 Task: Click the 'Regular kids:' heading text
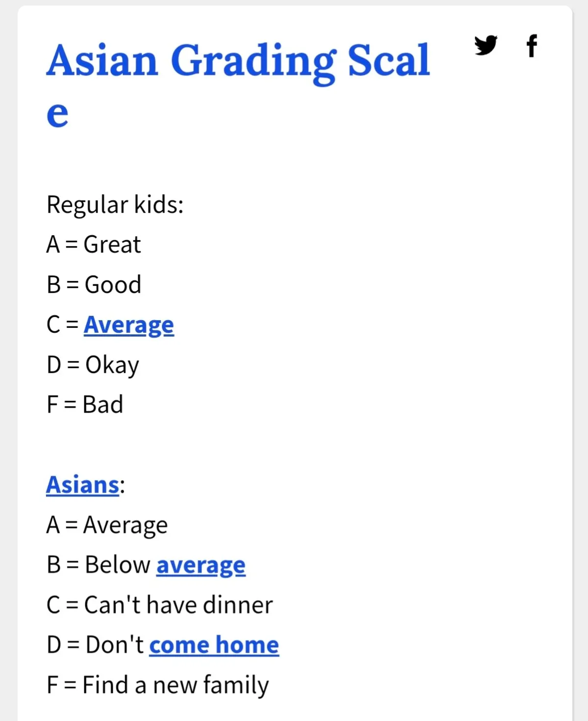coord(115,204)
